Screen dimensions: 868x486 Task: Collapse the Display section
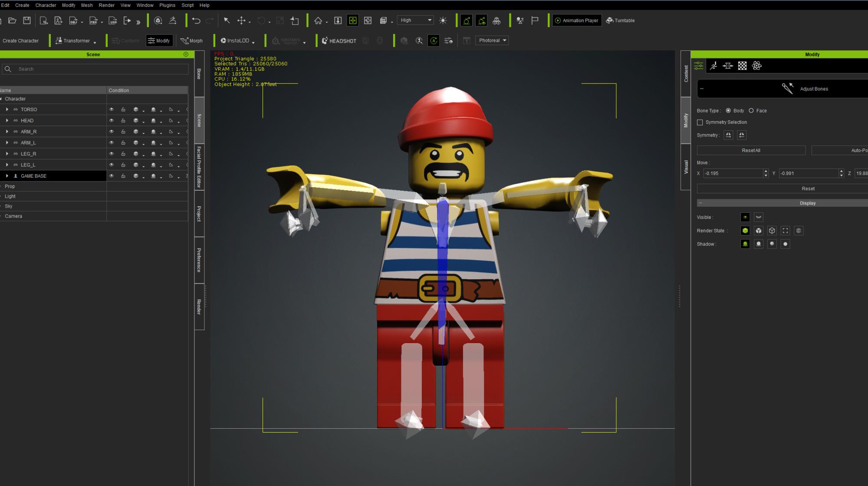click(700, 203)
